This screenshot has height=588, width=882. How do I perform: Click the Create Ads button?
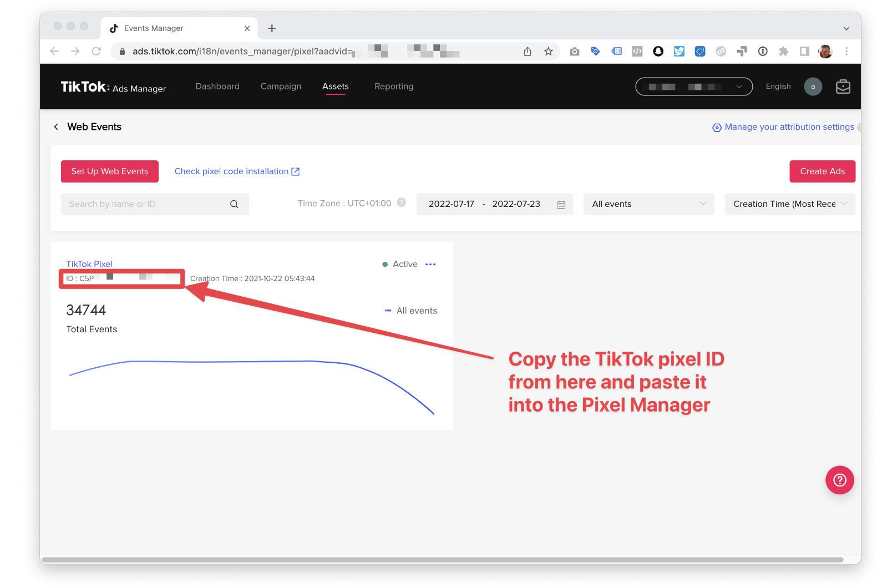822,171
